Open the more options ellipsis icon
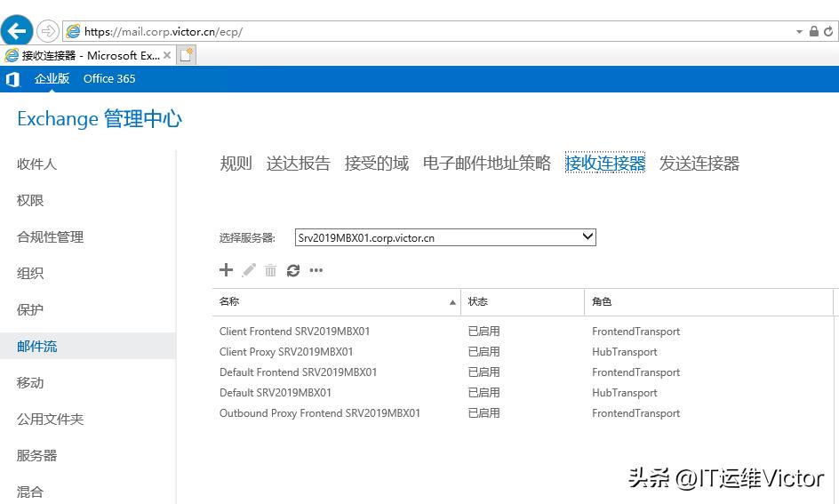 pos(316,270)
